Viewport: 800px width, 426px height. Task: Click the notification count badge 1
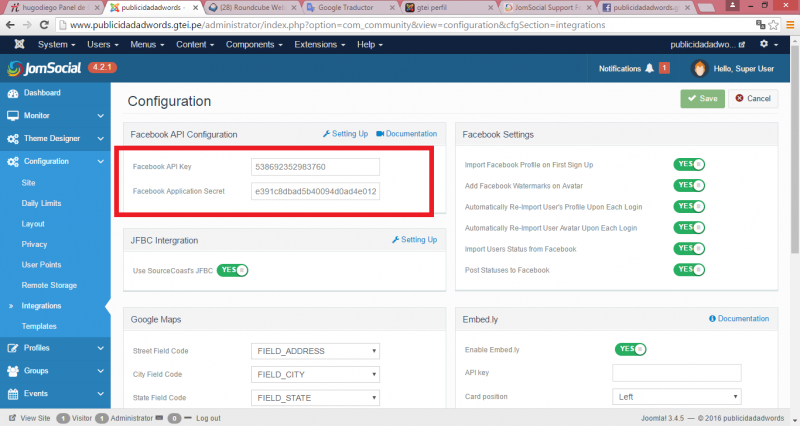pyautogui.click(x=664, y=68)
